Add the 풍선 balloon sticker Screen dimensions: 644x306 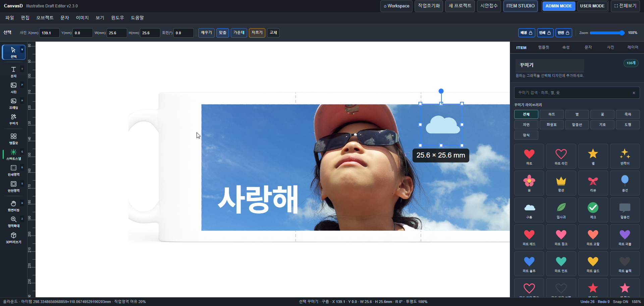[x=625, y=183]
